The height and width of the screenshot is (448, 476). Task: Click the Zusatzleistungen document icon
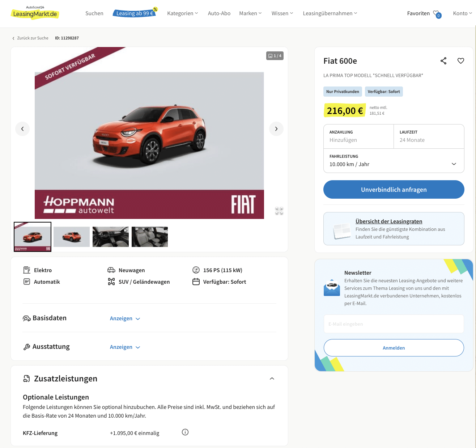pyautogui.click(x=27, y=379)
